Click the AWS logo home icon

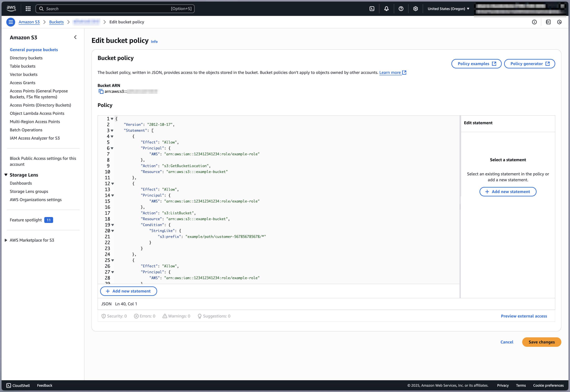click(11, 9)
